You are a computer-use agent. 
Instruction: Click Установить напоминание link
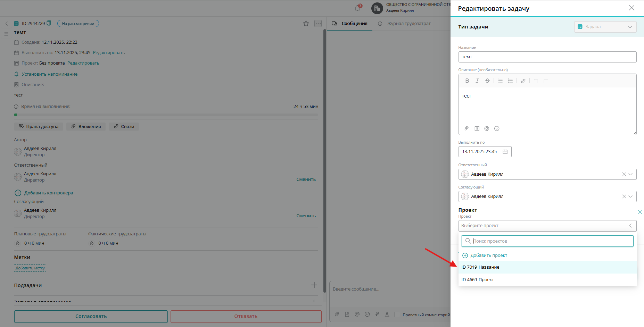(49, 74)
